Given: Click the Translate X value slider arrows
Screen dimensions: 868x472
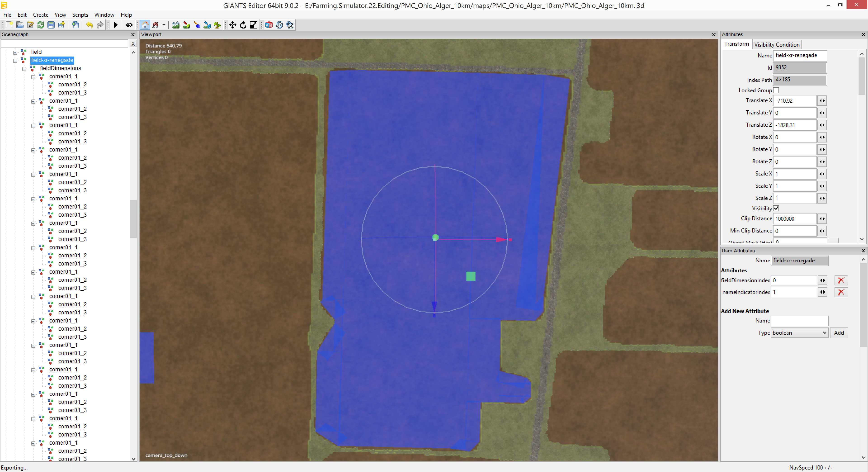Looking at the screenshot, I should coord(822,101).
